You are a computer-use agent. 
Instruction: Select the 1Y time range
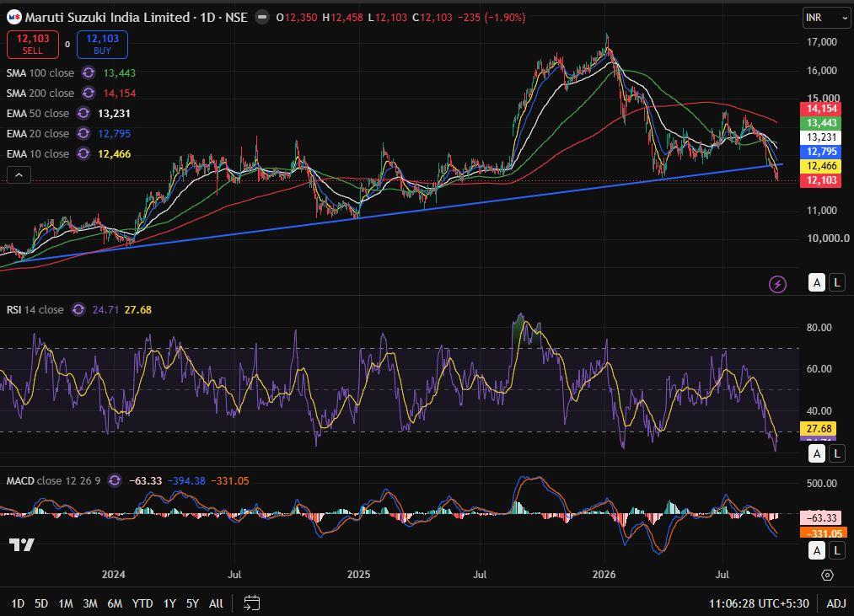[169, 603]
